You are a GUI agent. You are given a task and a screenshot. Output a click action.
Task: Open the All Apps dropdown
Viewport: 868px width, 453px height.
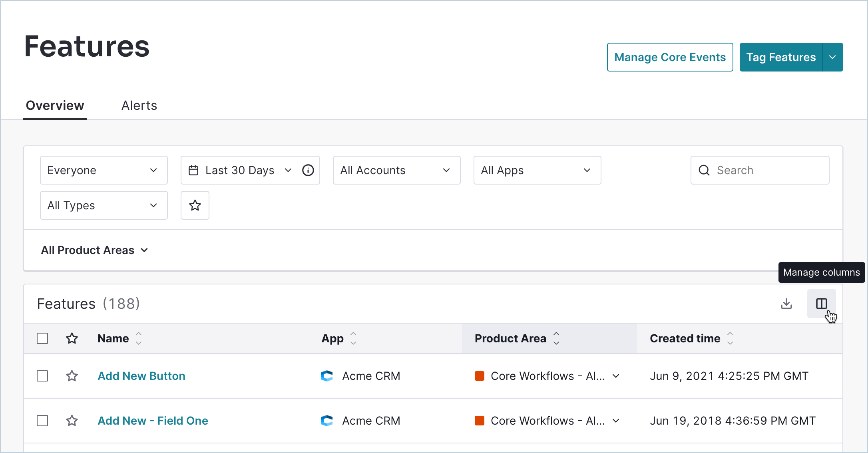[537, 170]
